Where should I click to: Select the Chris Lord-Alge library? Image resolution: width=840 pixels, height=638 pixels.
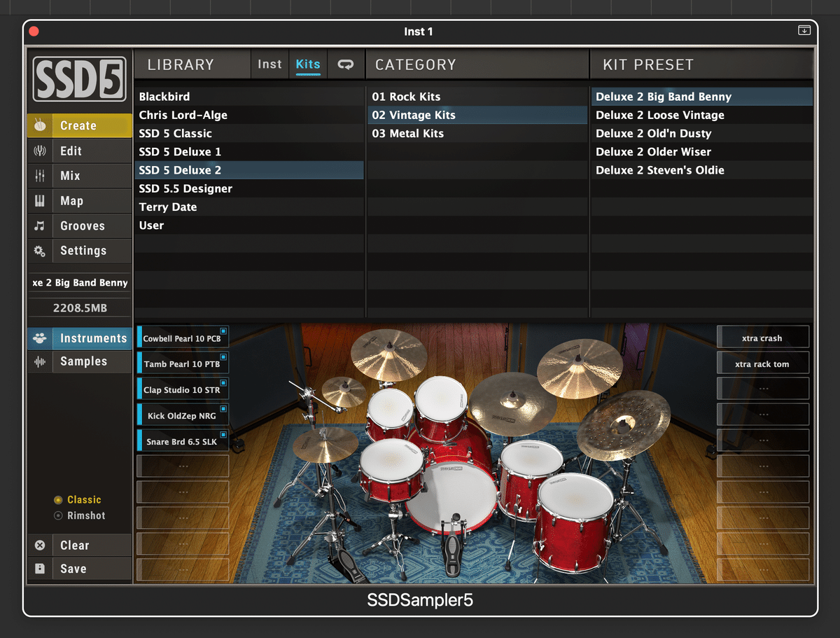[x=249, y=115]
